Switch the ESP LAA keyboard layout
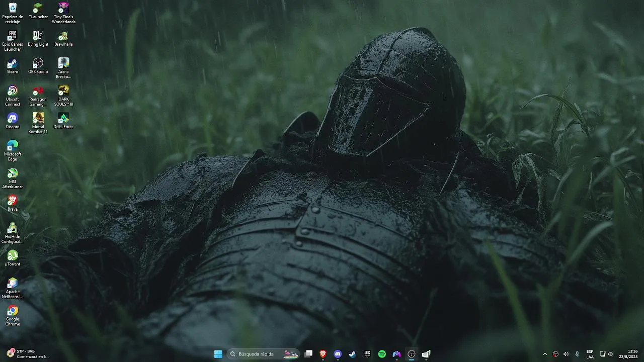Viewport: 644px width, 362px height. pos(590,354)
